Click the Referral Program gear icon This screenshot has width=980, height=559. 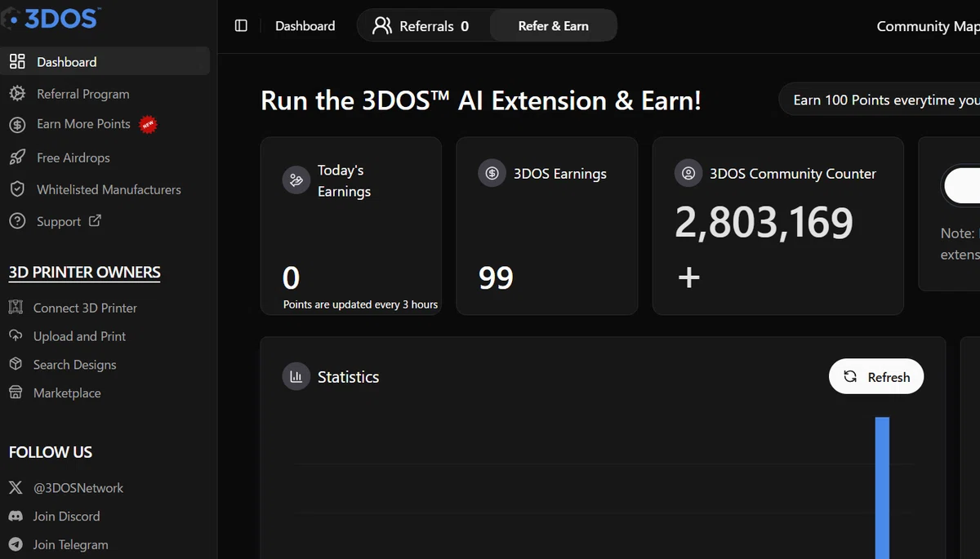click(x=16, y=94)
